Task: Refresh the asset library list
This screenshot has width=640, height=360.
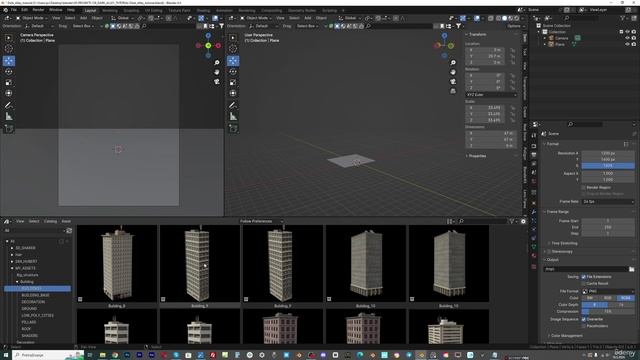Action: [69, 231]
